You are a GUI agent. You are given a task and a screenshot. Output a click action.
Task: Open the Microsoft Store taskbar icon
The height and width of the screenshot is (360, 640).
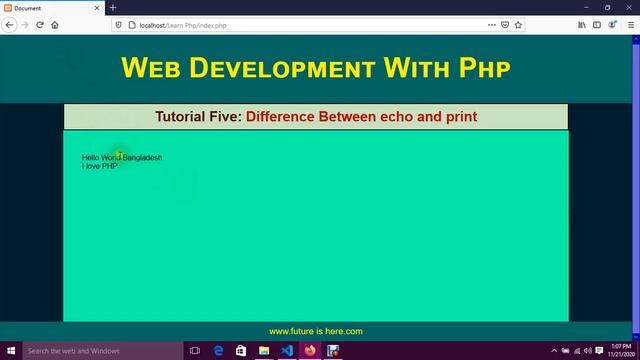click(x=241, y=351)
